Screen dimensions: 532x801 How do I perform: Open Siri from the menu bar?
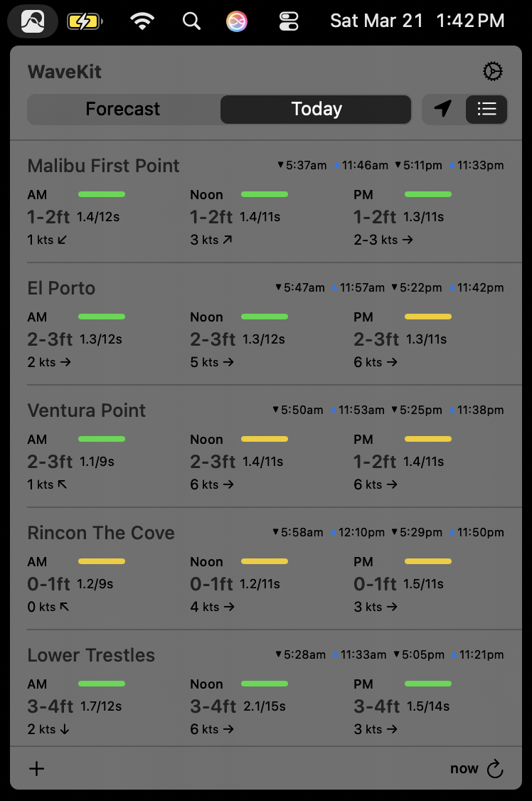point(237,21)
